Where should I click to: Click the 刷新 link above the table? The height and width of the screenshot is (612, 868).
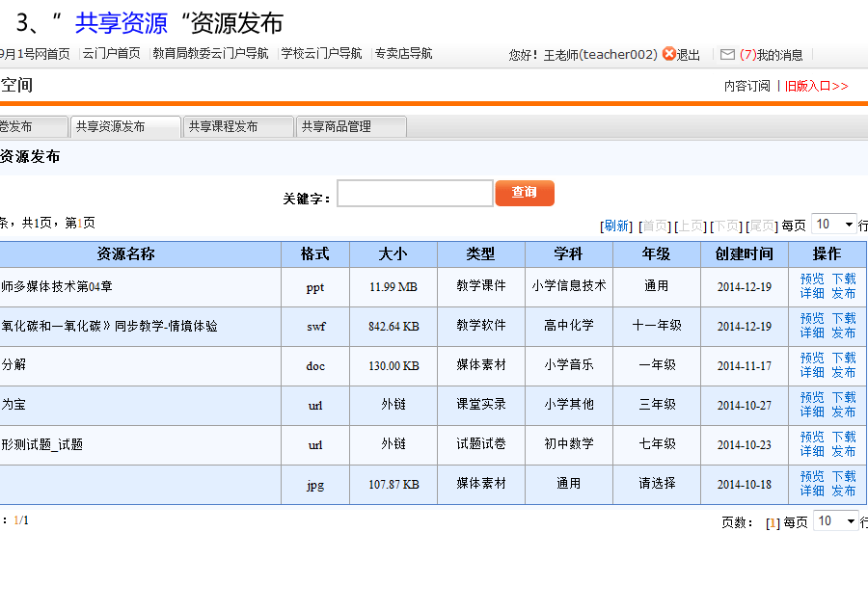pyautogui.click(x=616, y=226)
